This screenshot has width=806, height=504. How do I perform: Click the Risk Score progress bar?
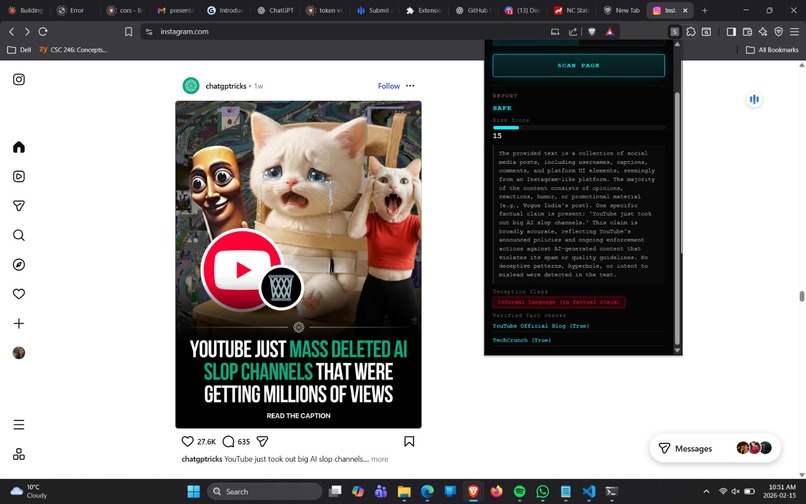tap(578, 128)
